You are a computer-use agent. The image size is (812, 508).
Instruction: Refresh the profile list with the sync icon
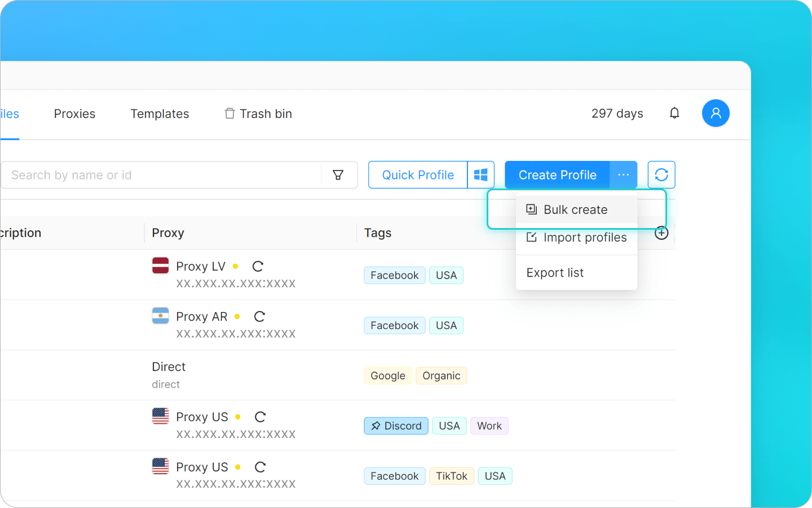coord(661,174)
